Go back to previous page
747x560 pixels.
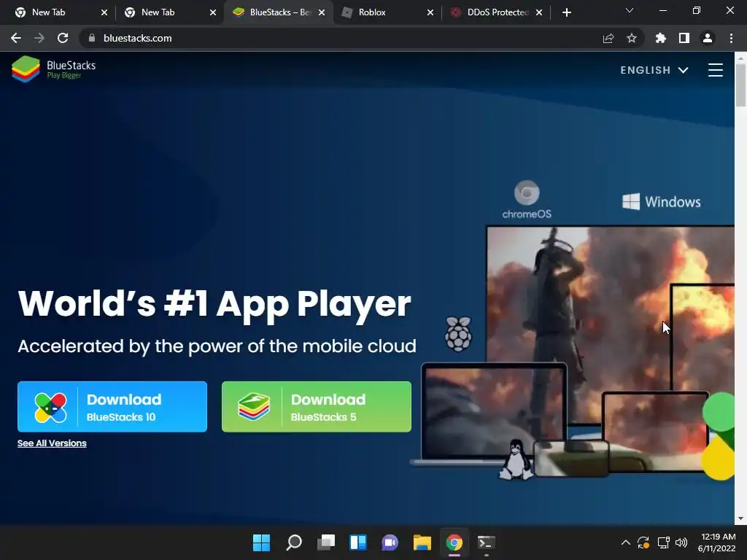pyautogui.click(x=16, y=38)
